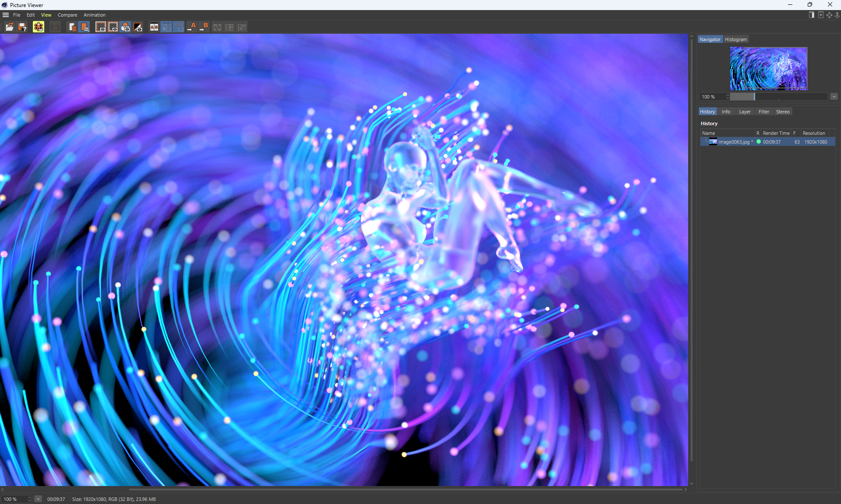Toggle the green R indicator for image0063.jpg
Viewport: 841px width, 504px height.
pos(758,142)
